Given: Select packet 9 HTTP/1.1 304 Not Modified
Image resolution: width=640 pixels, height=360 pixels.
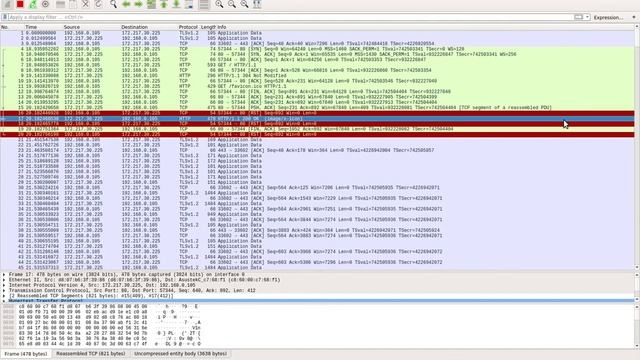Looking at the screenshot, I should pos(317,76).
